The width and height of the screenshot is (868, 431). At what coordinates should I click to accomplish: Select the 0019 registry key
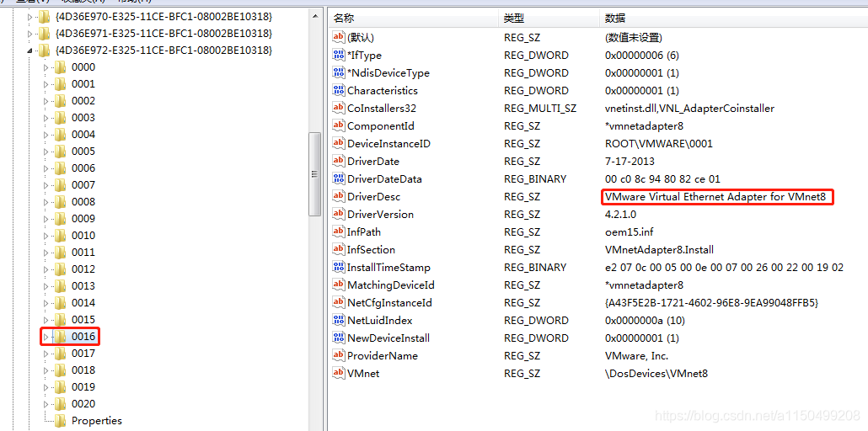[x=83, y=387]
